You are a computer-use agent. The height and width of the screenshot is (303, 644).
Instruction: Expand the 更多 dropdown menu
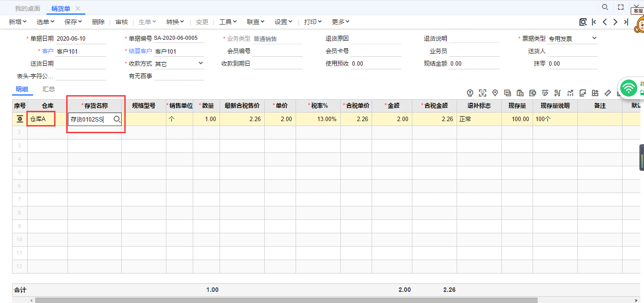(341, 22)
